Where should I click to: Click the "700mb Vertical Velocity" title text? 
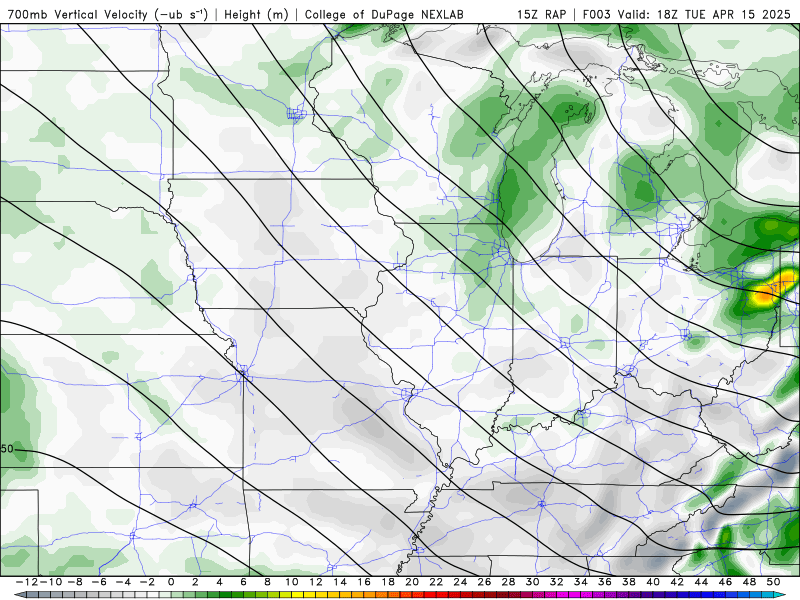(x=78, y=14)
